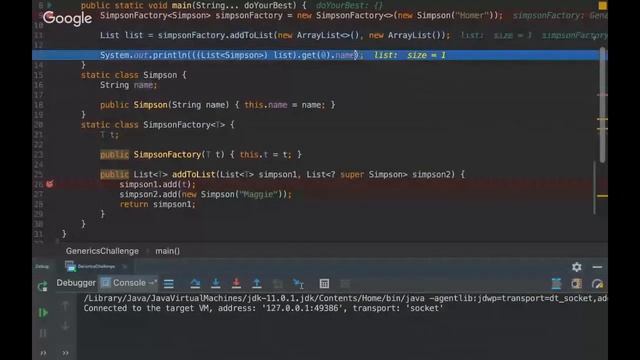
Task: Click the yellow warning indicator atop editor
Action: point(602,5)
